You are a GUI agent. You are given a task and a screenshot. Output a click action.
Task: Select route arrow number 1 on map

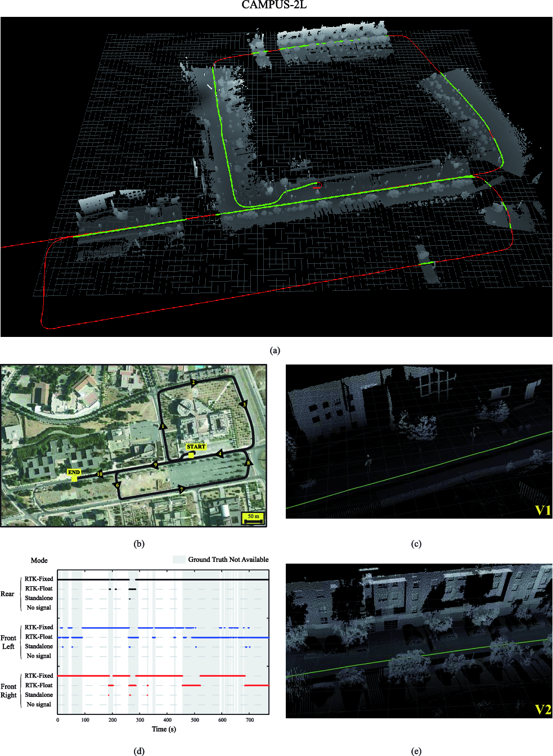coord(163,426)
